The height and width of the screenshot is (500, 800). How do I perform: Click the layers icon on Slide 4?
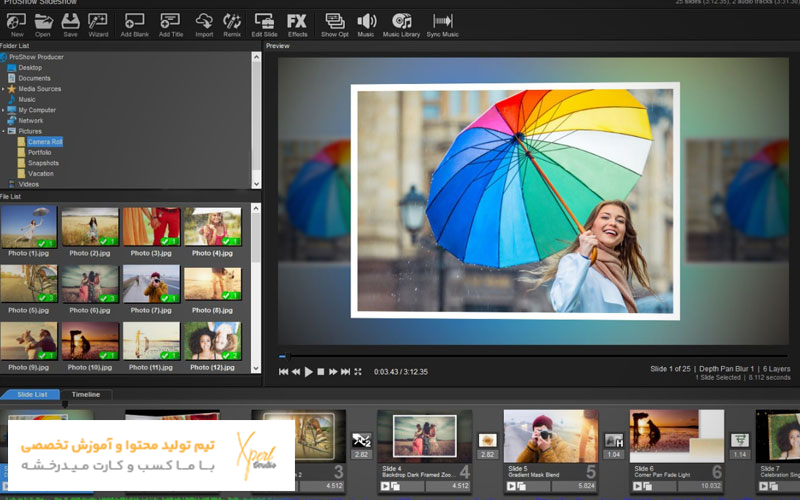395,486
